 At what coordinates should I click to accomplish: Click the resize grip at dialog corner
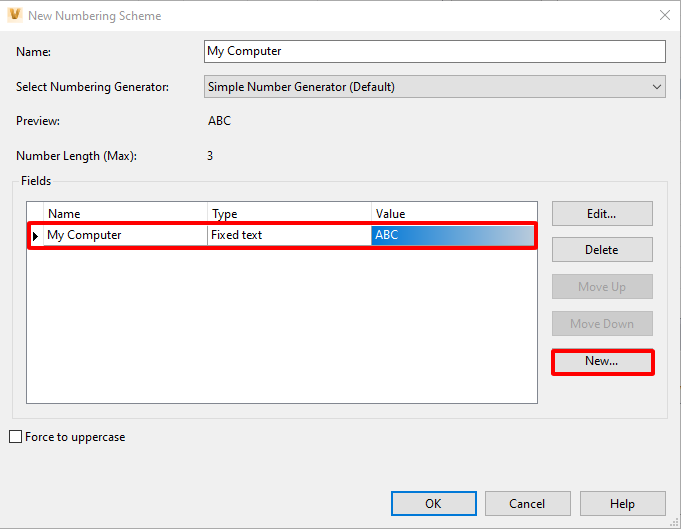(674, 523)
